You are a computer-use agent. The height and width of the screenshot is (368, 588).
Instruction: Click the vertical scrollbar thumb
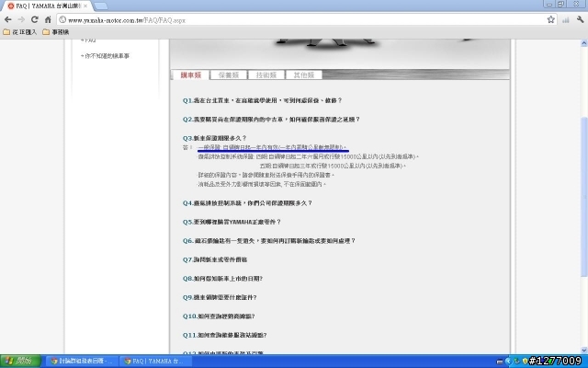[x=584, y=197]
